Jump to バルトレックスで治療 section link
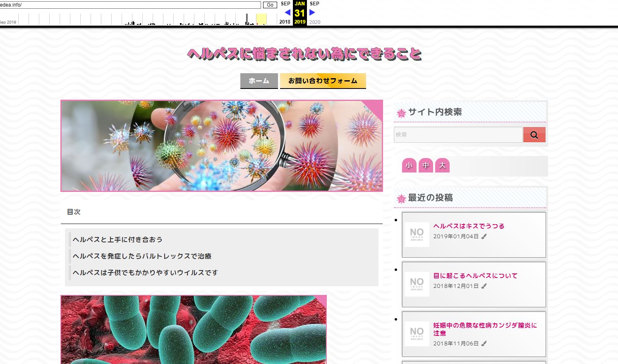Image resolution: width=618 pixels, height=364 pixels. pos(142,256)
